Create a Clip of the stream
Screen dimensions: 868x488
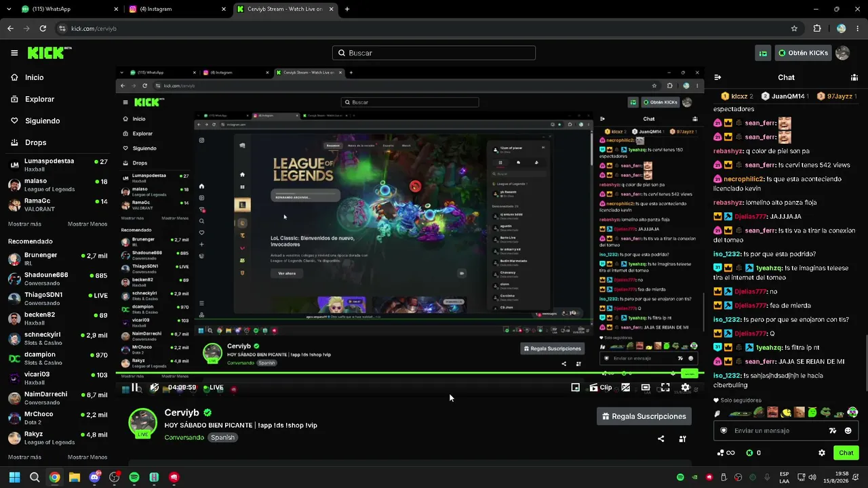click(x=600, y=388)
